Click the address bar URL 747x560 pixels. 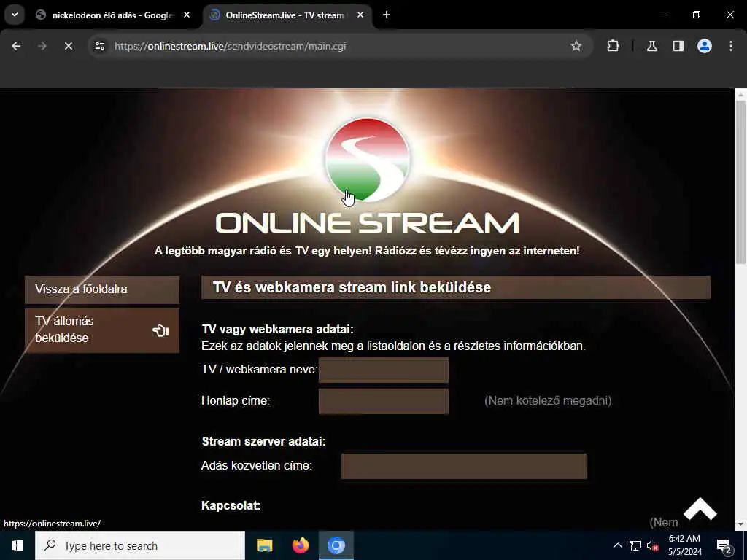[230, 46]
